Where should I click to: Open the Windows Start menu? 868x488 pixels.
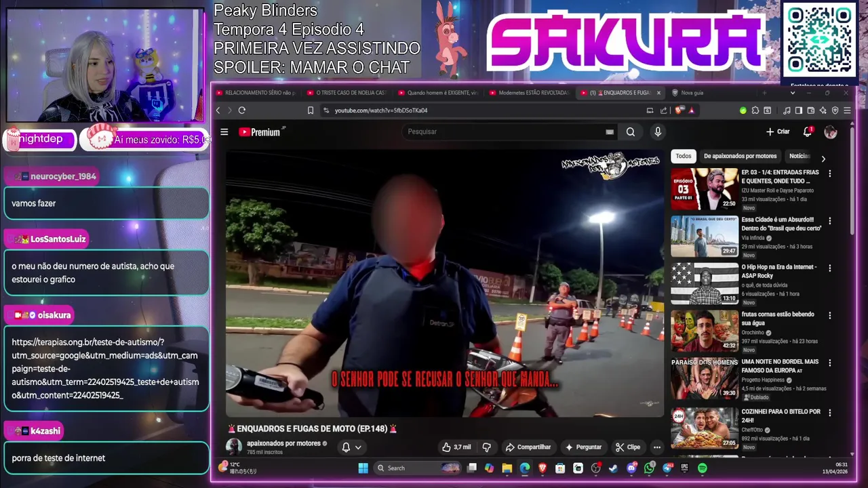click(x=363, y=468)
